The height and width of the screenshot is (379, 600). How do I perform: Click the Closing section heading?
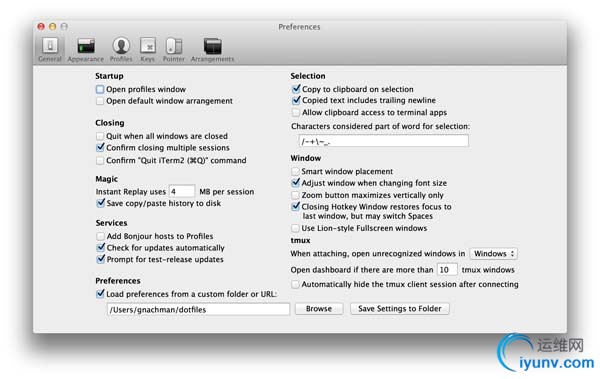(x=110, y=123)
